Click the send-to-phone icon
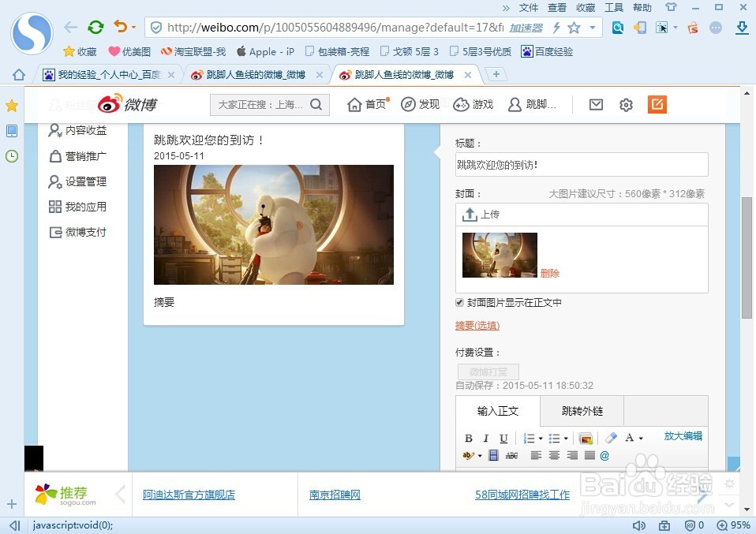 640,28
